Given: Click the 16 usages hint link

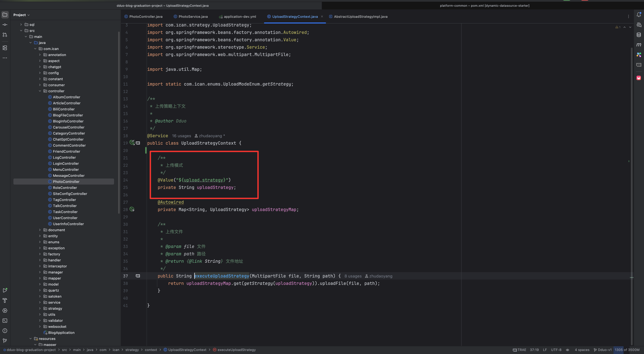Looking at the screenshot, I should point(181,136).
